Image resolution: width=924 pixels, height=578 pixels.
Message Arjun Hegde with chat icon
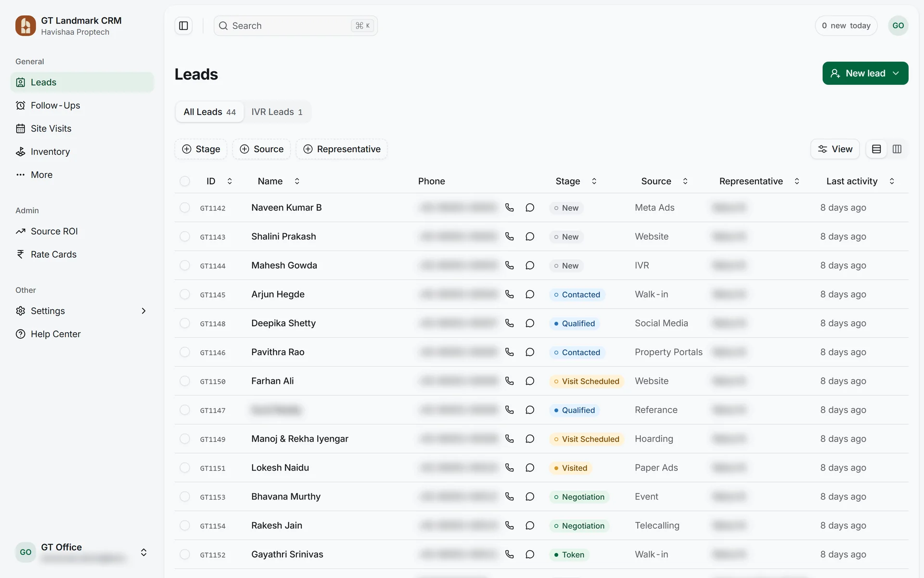pos(530,294)
